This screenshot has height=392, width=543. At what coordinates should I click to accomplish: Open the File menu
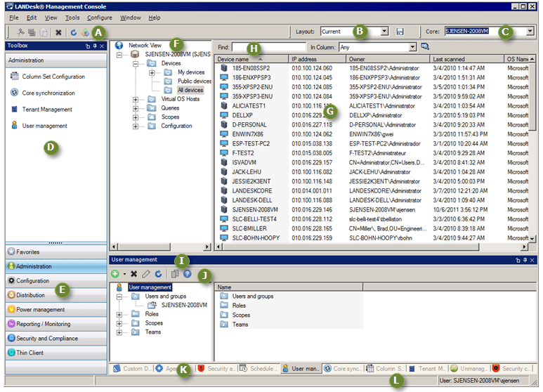tap(14, 18)
